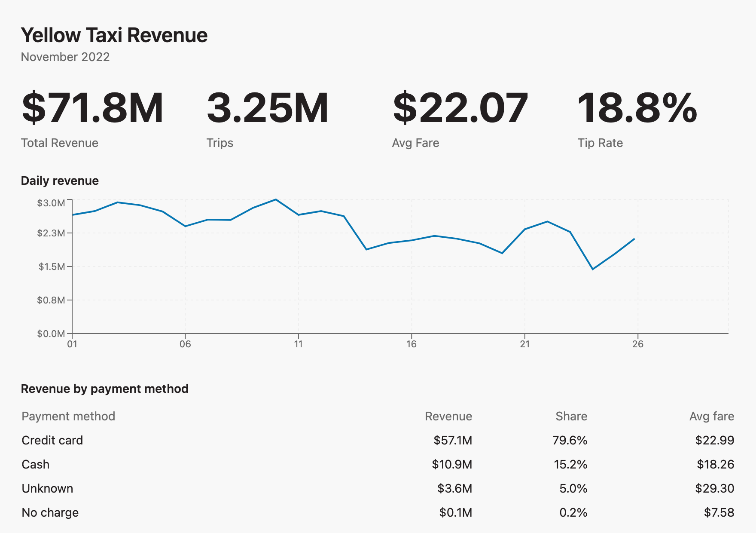756x533 pixels.
Task: Click the 18.8% Tip Rate metric
Action: (x=637, y=108)
